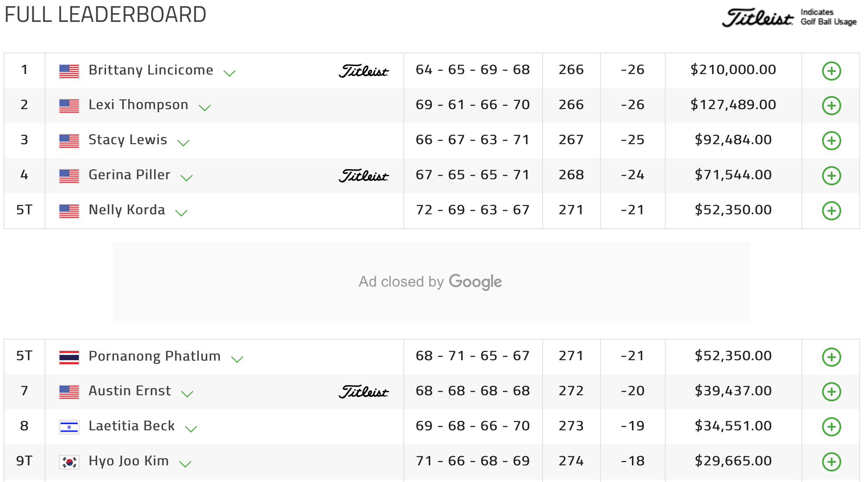This screenshot has height=482, width=868.
Task: Open the chevron next to Austin Ernst
Action: coord(187,394)
